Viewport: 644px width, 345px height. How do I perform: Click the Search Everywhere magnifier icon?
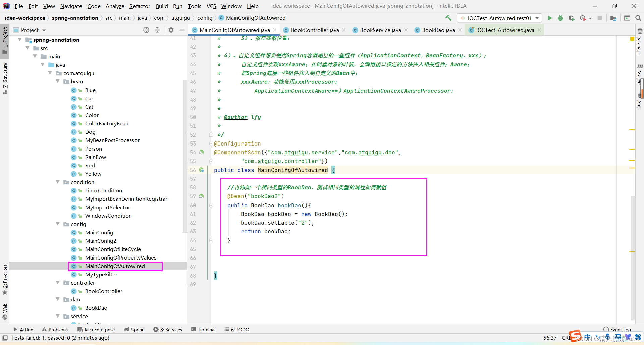coord(638,18)
